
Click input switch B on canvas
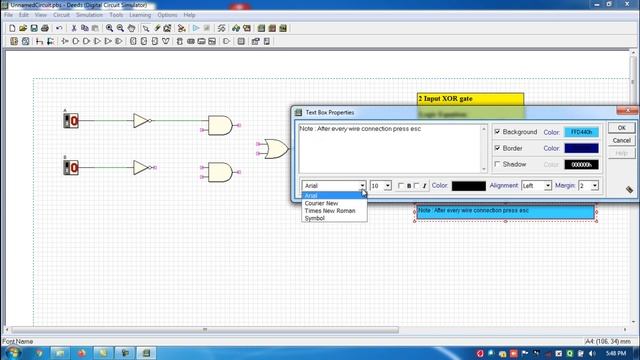tap(71, 167)
